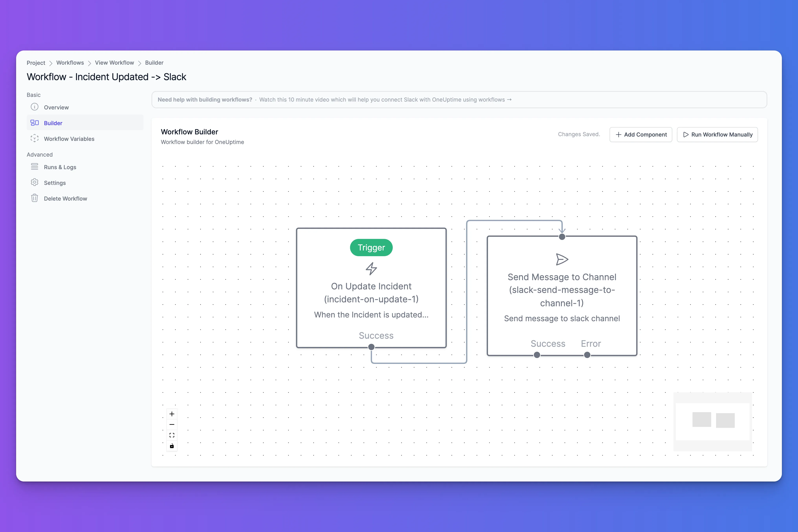
Task: Go to View Workflow breadcrumb
Action: [114, 63]
